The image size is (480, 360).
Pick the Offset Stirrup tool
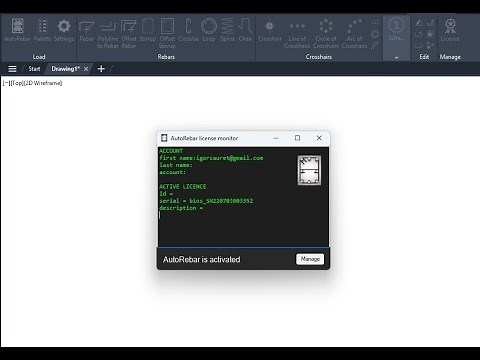167,33
